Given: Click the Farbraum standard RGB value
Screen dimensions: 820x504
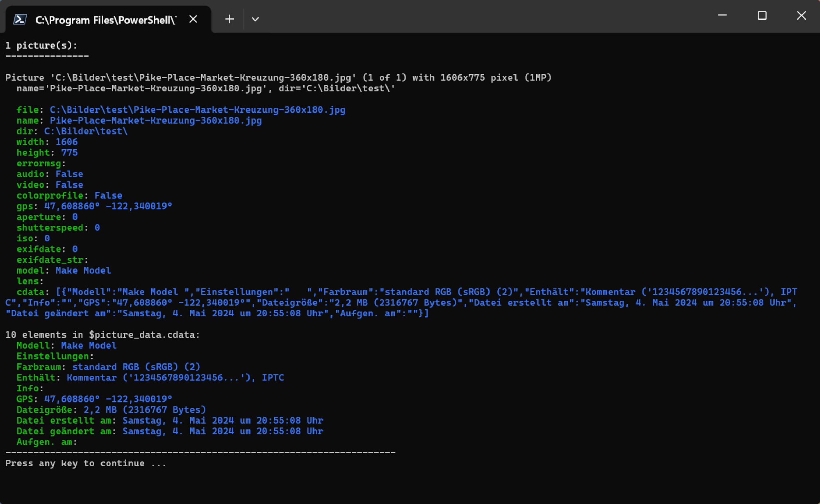Looking at the screenshot, I should tap(136, 367).
